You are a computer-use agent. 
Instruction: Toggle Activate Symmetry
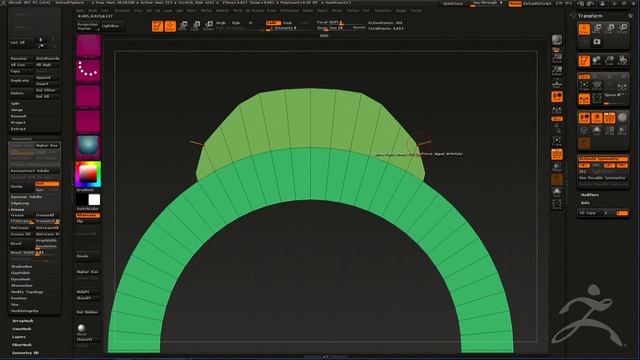pyautogui.click(x=603, y=159)
